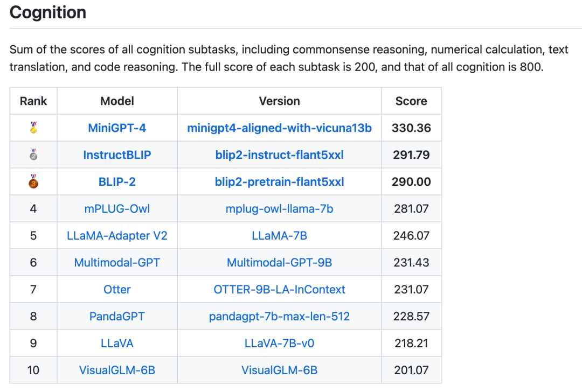The image size is (582, 392).
Task: Visit the Multimodal-GPT model link
Action: [x=117, y=263]
